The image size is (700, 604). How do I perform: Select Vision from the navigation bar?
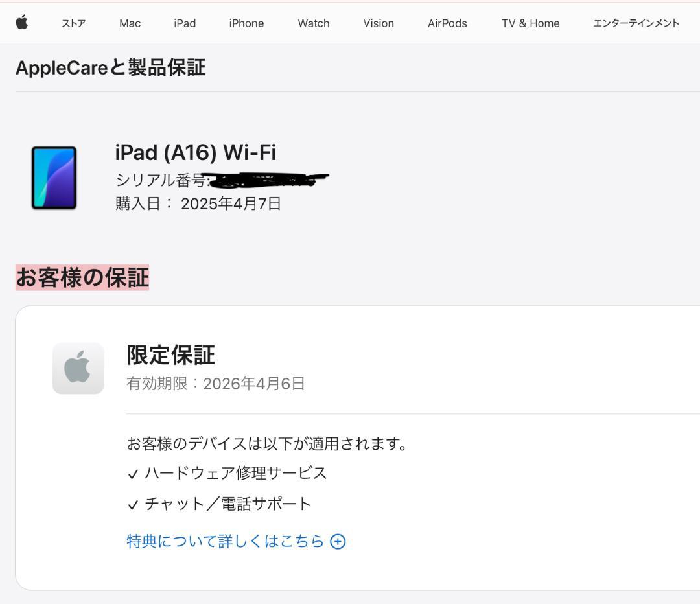pyautogui.click(x=378, y=23)
